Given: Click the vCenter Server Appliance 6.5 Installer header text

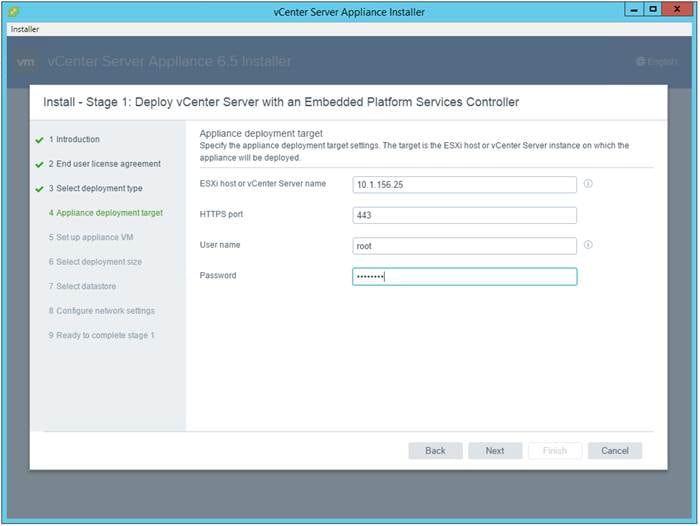Looking at the screenshot, I should [x=169, y=61].
